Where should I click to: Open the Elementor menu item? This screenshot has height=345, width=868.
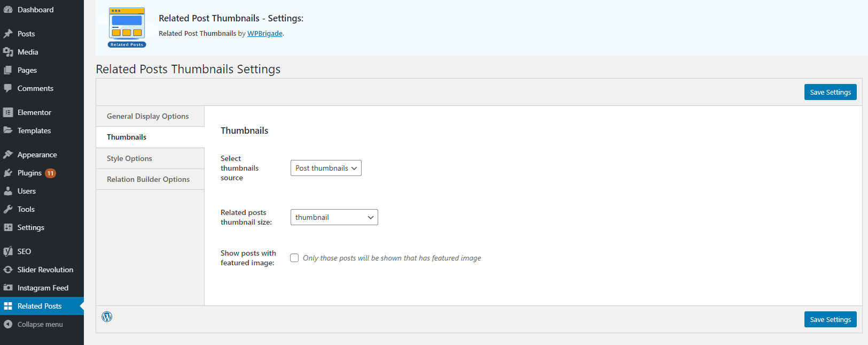(42, 112)
